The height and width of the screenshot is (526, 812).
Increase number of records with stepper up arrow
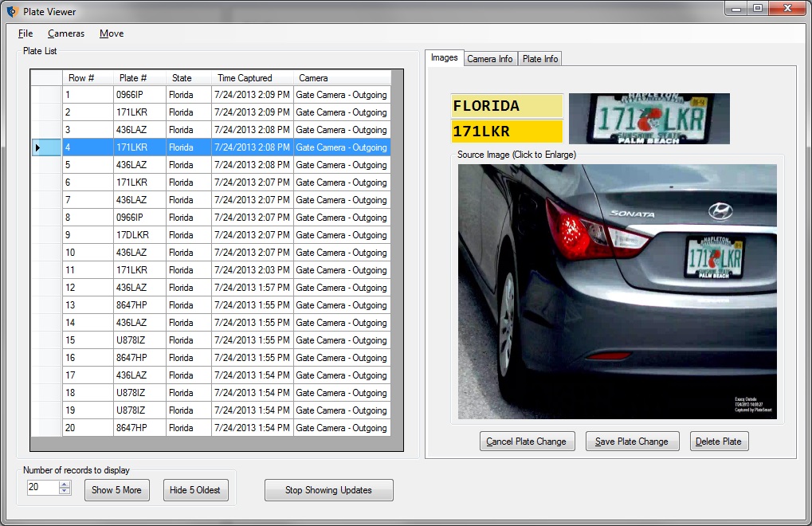63,485
